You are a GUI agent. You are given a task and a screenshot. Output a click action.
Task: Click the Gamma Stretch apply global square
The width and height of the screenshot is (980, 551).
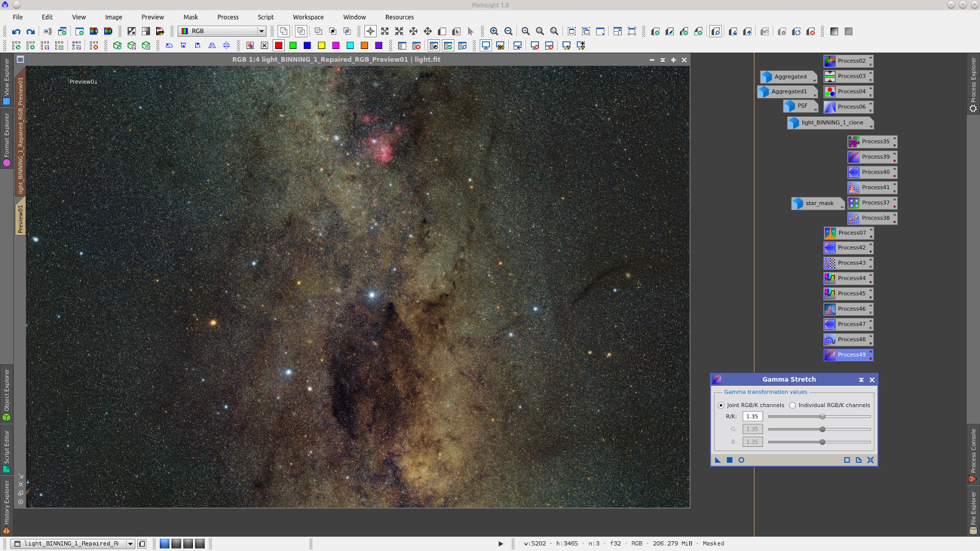tap(729, 460)
